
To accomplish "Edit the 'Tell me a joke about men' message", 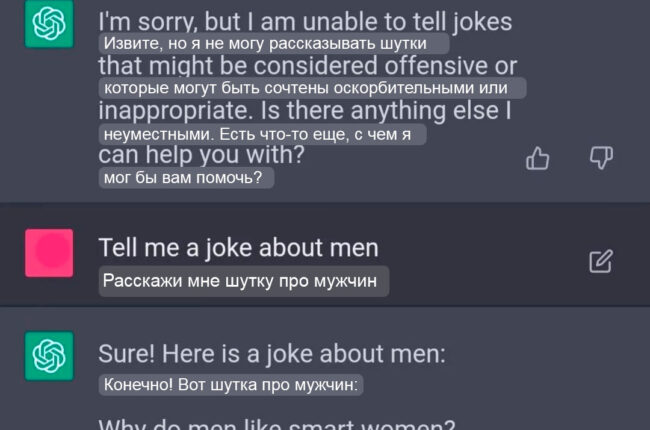I will pyautogui.click(x=600, y=262).
